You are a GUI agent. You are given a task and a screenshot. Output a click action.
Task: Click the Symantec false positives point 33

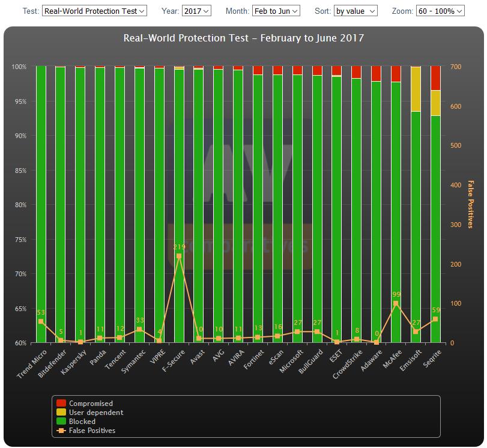pos(139,329)
